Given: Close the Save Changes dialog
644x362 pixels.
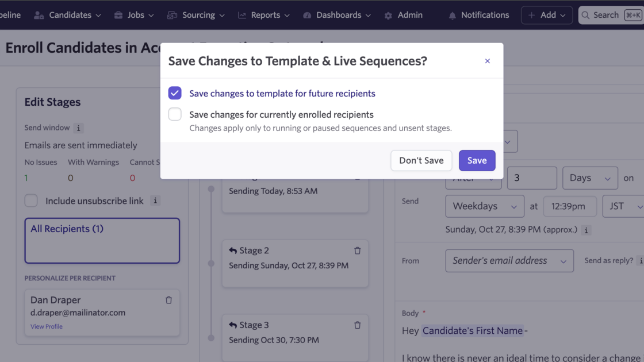Looking at the screenshot, I should pyautogui.click(x=487, y=61).
